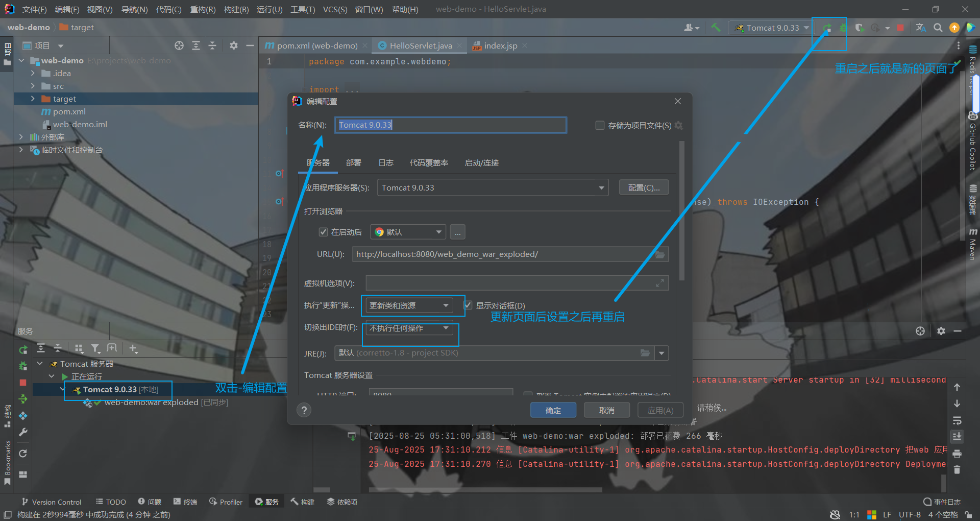
Task: Click the browser '...' browse button
Action: 457,232
